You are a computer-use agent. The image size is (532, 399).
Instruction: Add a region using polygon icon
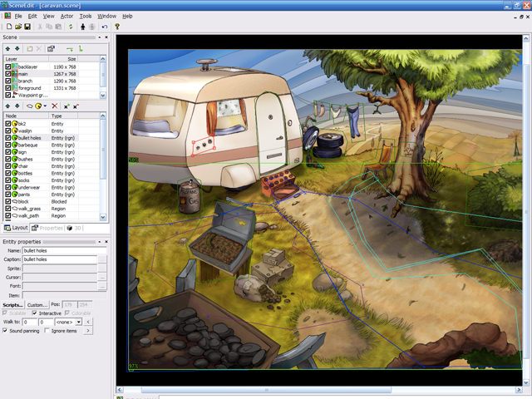30,106
